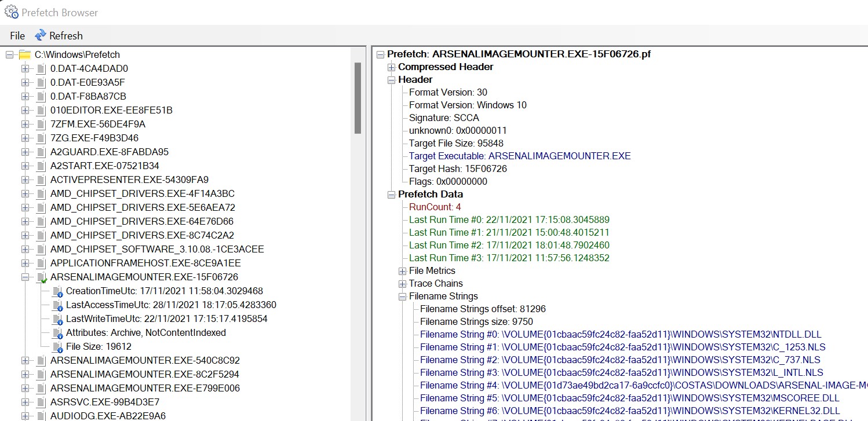This screenshot has width=868, height=421.
Task: Click info icon beside CreationTimeUtc
Action: [57, 291]
